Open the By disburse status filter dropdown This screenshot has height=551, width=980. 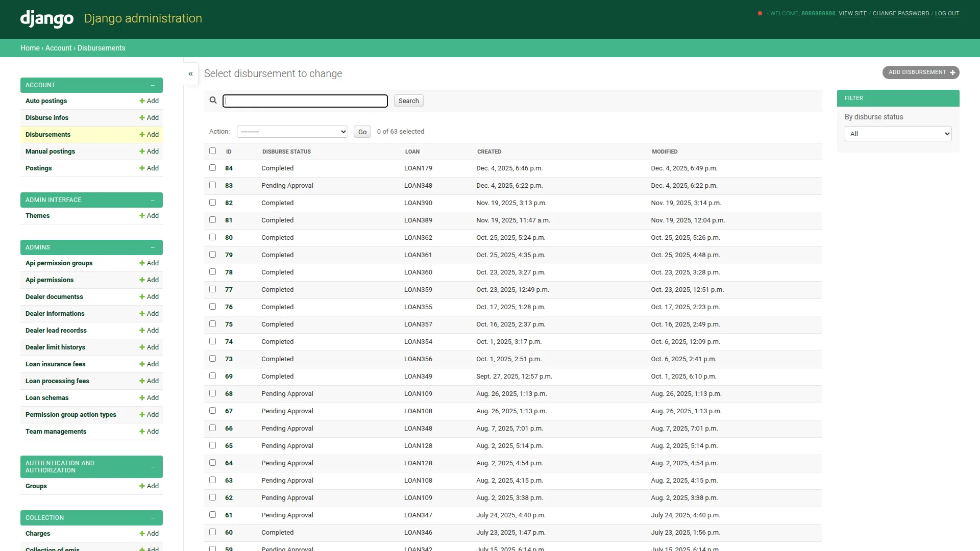[898, 134]
